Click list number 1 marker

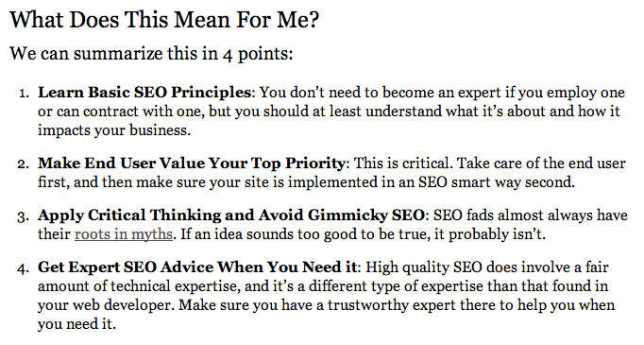click(25, 94)
